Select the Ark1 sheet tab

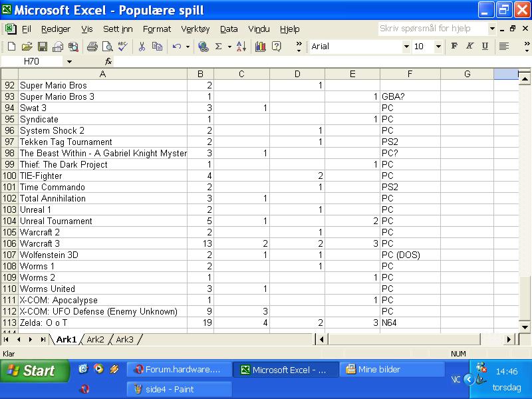pyautogui.click(x=66, y=339)
